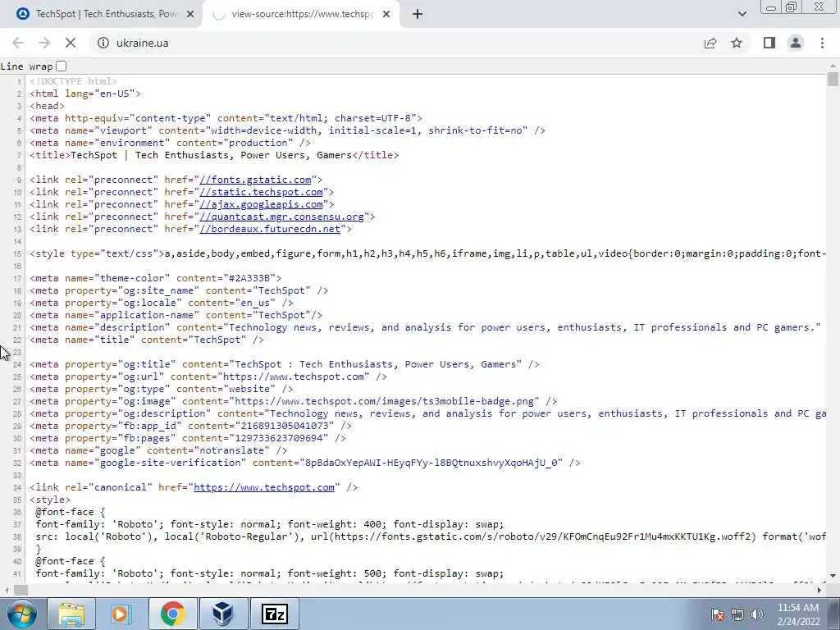Click the vertical scrollbar thumb
The image size is (840, 630).
click(x=832, y=80)
